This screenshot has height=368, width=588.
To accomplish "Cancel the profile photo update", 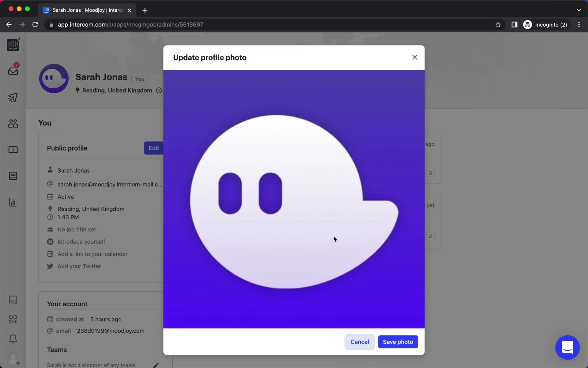I will (360, 342).
